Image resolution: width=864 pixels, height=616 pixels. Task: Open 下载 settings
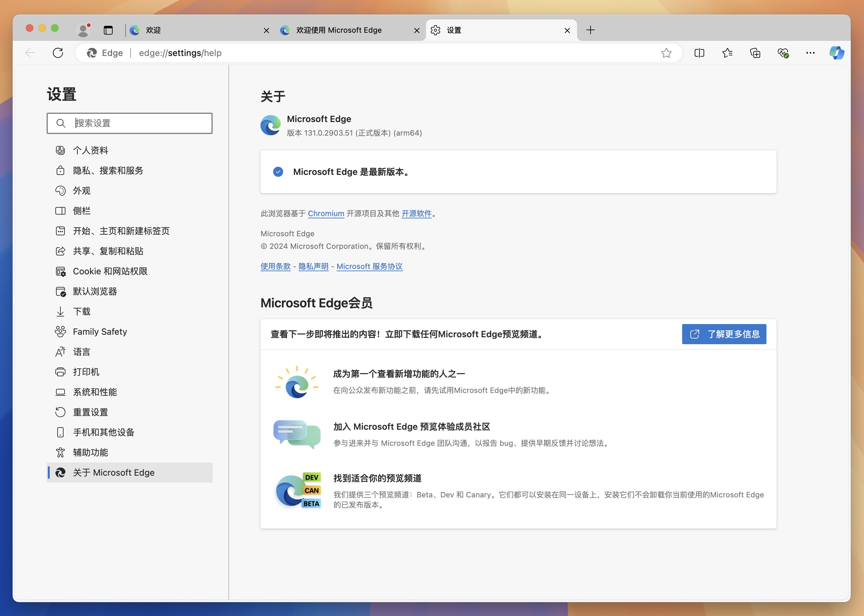click(x=129, y=311)
